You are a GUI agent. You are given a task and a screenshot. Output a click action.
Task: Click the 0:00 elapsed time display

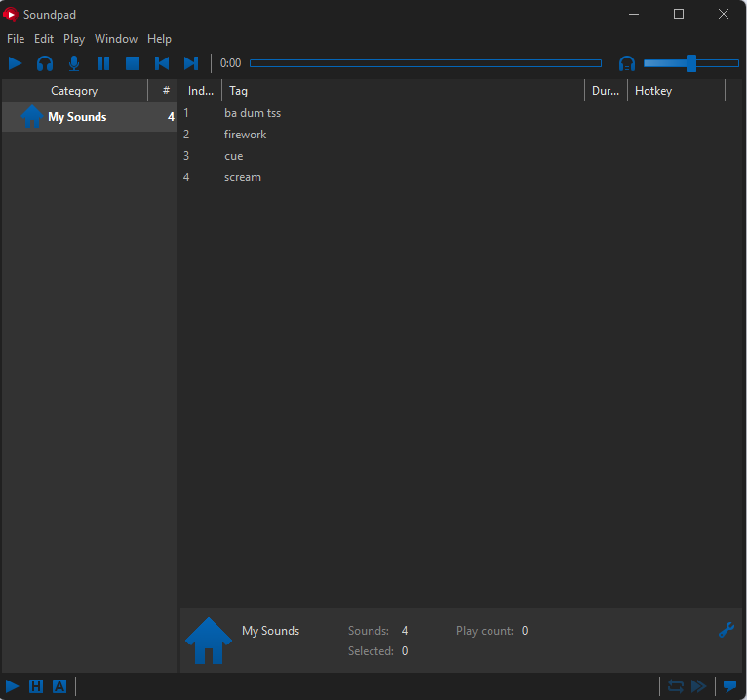click(x=230, y=63)
